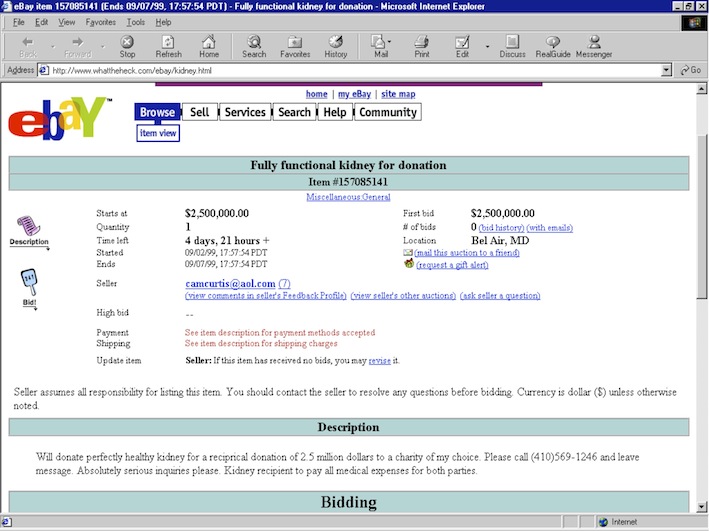Click the bid history link
709x531 pixels.
(x=501, y=228)
